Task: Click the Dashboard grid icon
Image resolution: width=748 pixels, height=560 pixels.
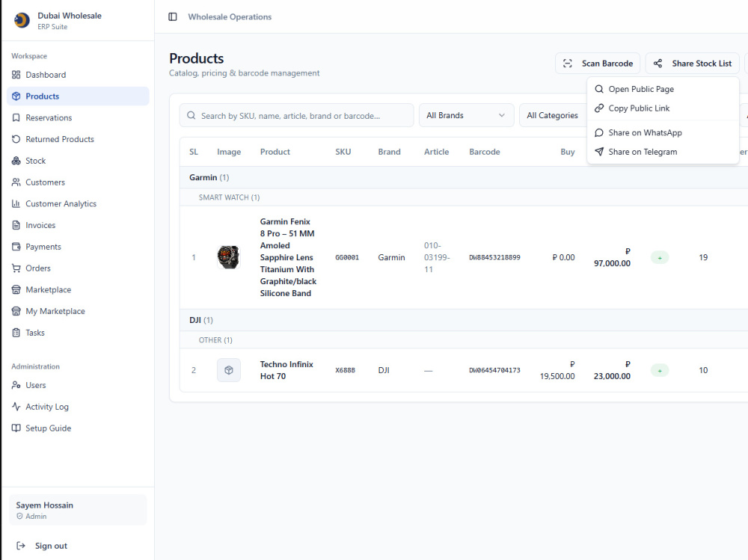Action: [16, 75]
